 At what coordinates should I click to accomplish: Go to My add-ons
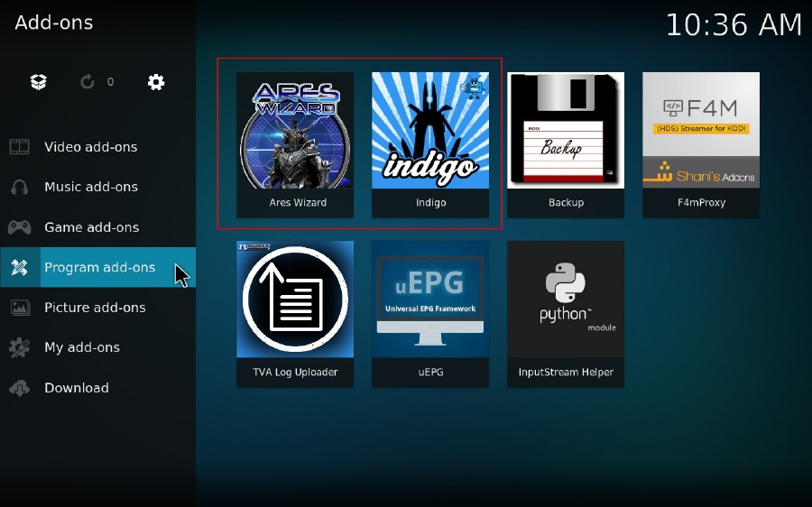[97, 347]
